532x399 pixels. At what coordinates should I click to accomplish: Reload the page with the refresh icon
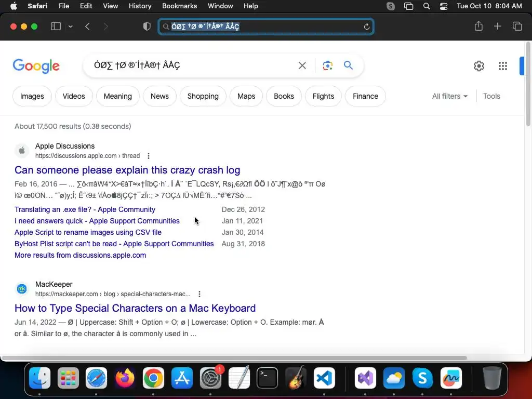tap(366, 26)
